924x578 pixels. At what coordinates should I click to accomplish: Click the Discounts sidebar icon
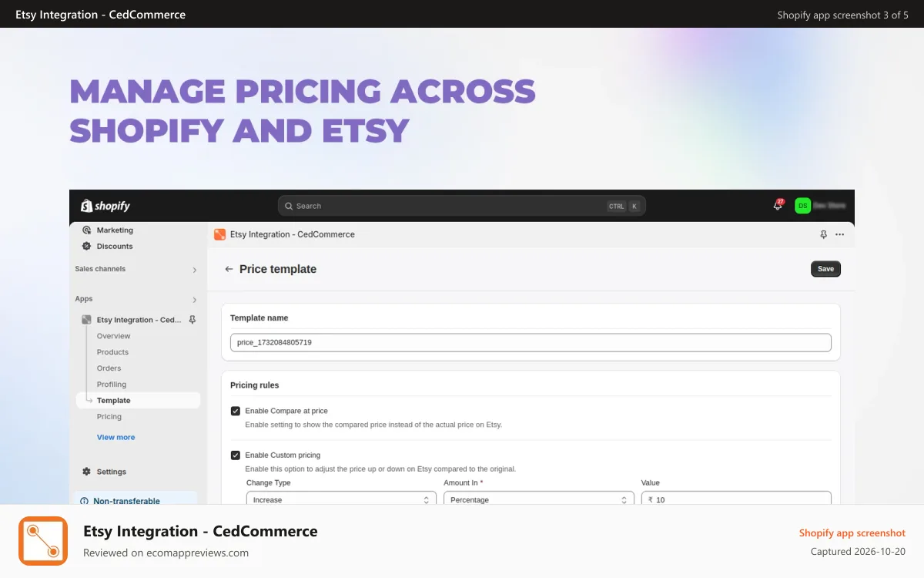pos(86,247)
